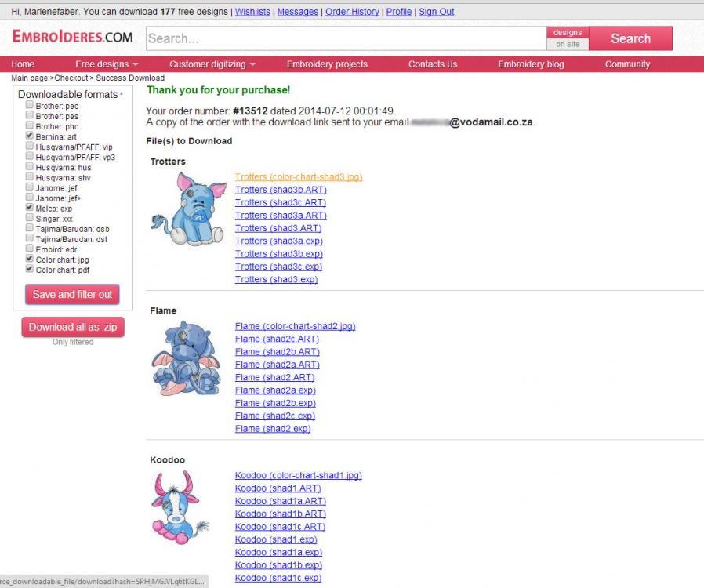Screen dimensions: 704x588
Task: Click Download all as .zip button
Action: click(x=73, y=327)
